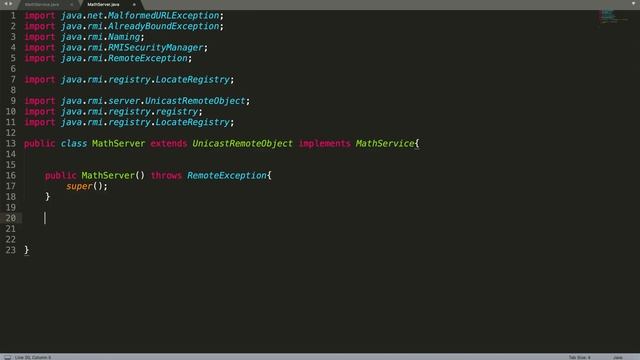
Task: Click RemoteException in the line 5 import
Action: click(148, 58)
